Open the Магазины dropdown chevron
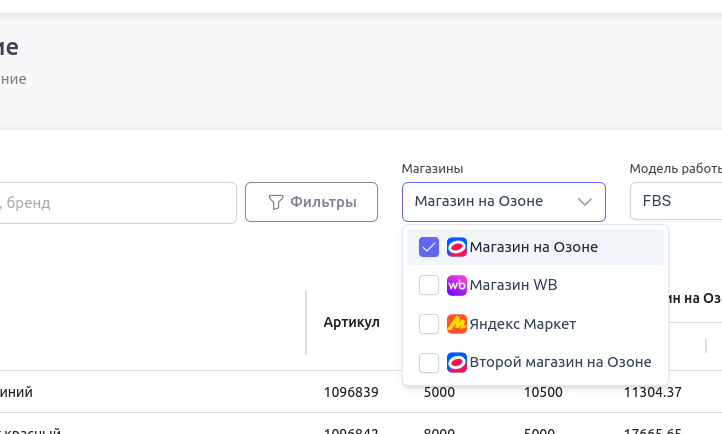The image size is (722, 434). (584, 202)
